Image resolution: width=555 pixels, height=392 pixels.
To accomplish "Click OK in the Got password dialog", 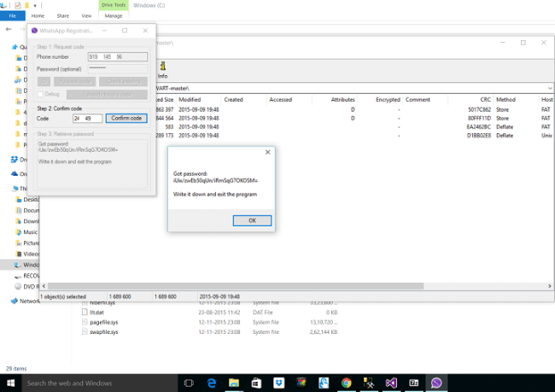I will pos(252,220).
